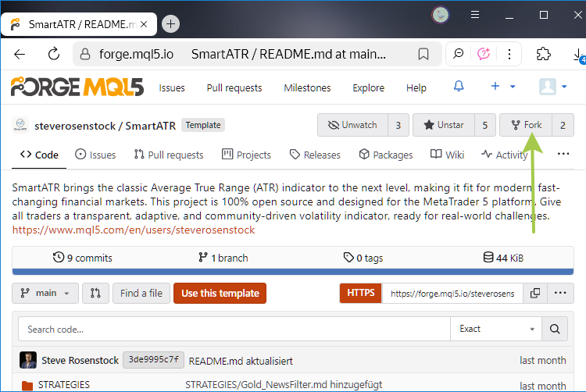This screenshot has width=586, height=392.
Task: Open Milestones in top navigation
Action: point(307,87)
